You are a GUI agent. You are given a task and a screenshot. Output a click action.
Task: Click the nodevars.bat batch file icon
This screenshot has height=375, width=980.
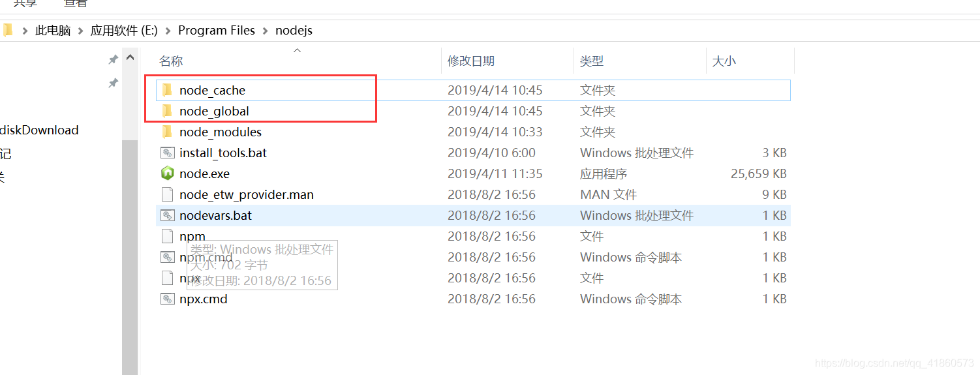168,215
